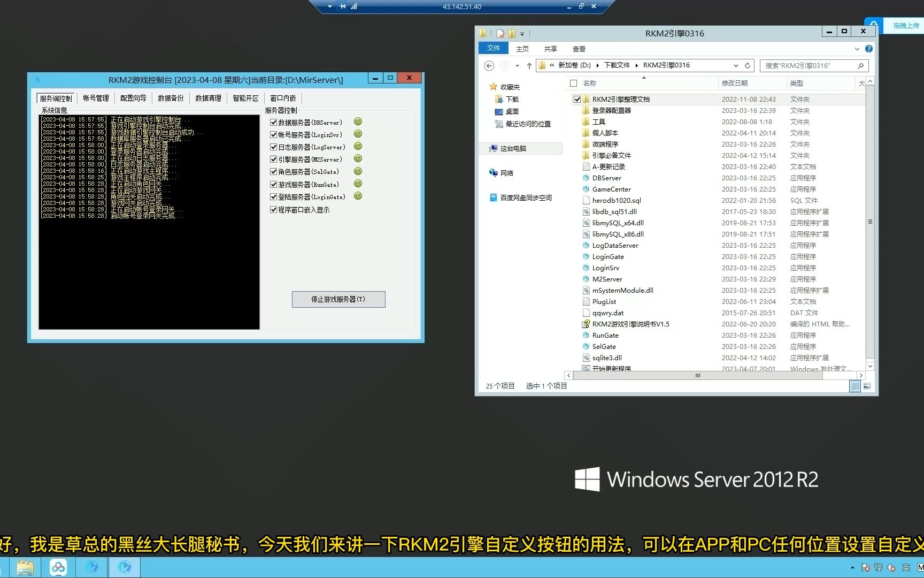Navigate to parent folder with up-arrow icon
Viewport: 924px width, 578px height.
point(529,65)
